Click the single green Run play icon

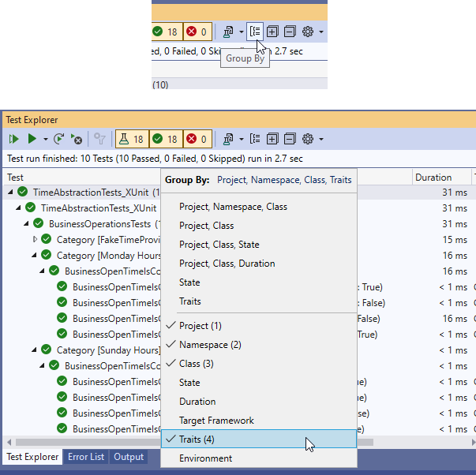(x=32, y=139)
